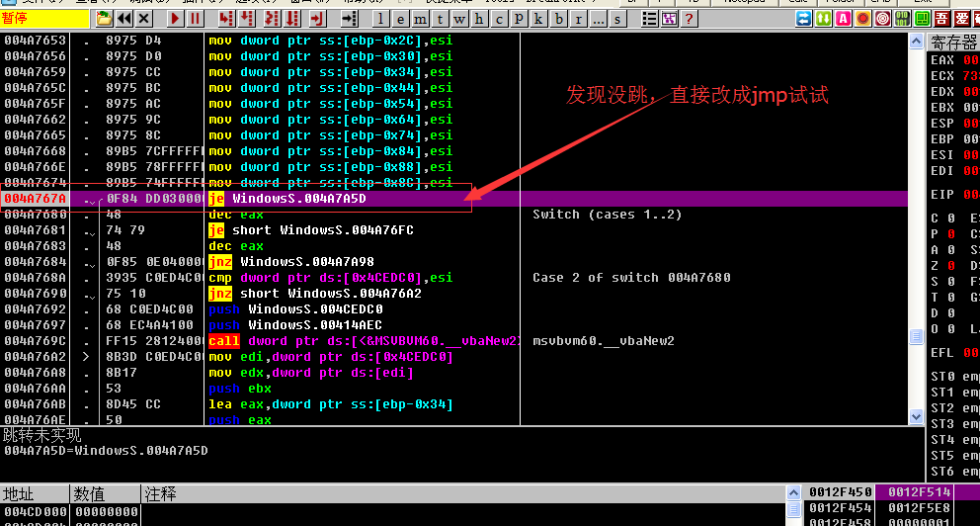980x526 pixels.
Task: Select the Carry flag C value
Action: point(950,219)
